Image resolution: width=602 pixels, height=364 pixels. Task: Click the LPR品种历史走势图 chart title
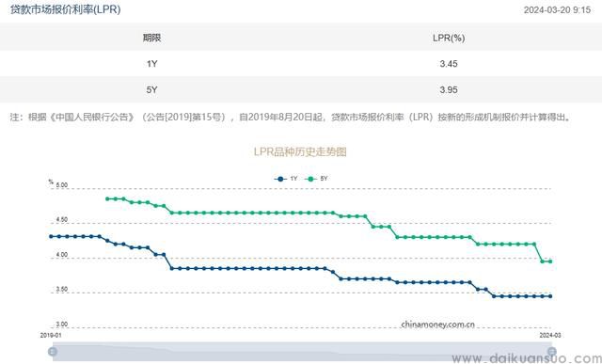tap(300, 151)
